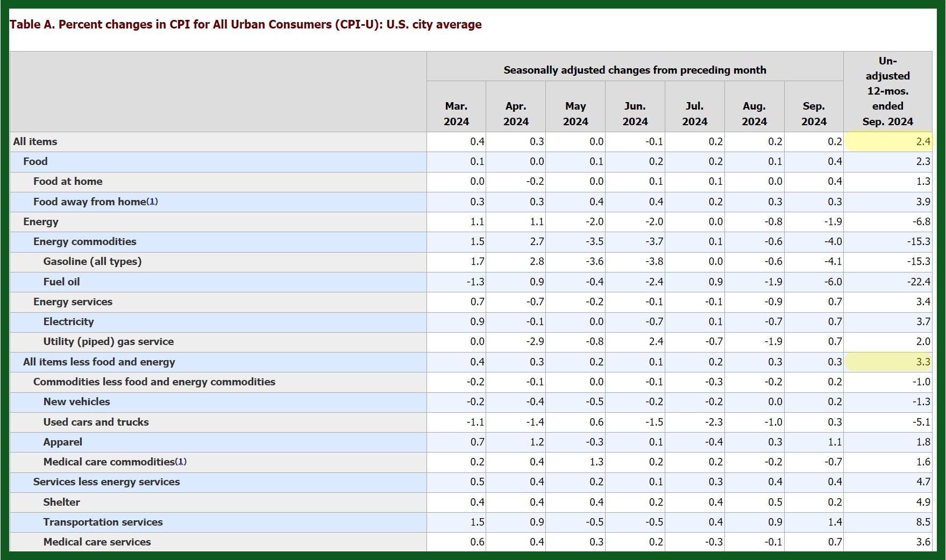Click the -5.1 twelve-month value for Used cars
Image resolution: width=946 pixels, height=560 pixels.
921,422
